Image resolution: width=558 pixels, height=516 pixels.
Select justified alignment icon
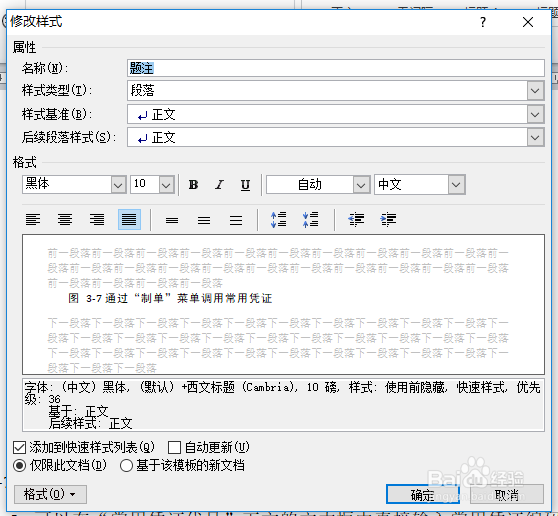coord(129,220)
